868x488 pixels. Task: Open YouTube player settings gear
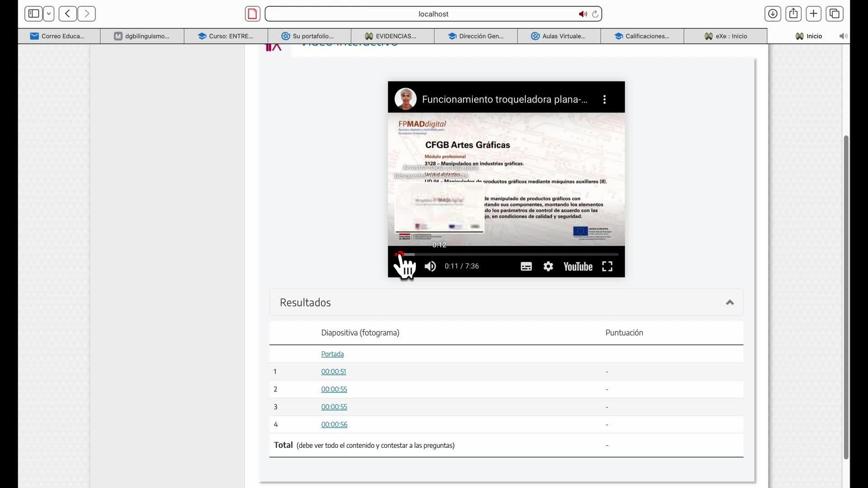(x=548, y=267)
